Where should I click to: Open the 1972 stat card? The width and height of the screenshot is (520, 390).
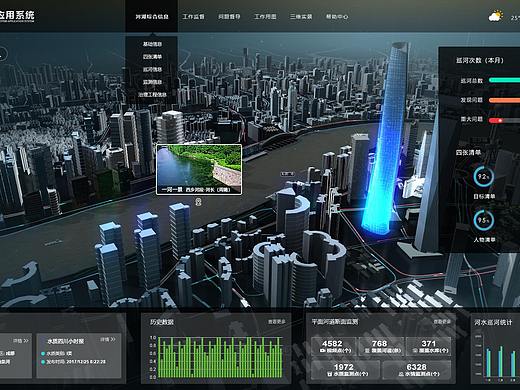[345, 370]
